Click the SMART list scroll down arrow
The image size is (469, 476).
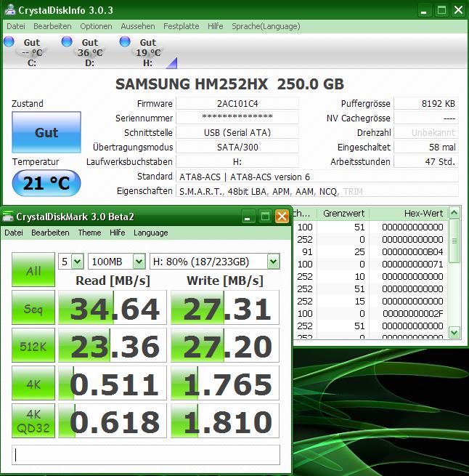click(x=454, y=332)
